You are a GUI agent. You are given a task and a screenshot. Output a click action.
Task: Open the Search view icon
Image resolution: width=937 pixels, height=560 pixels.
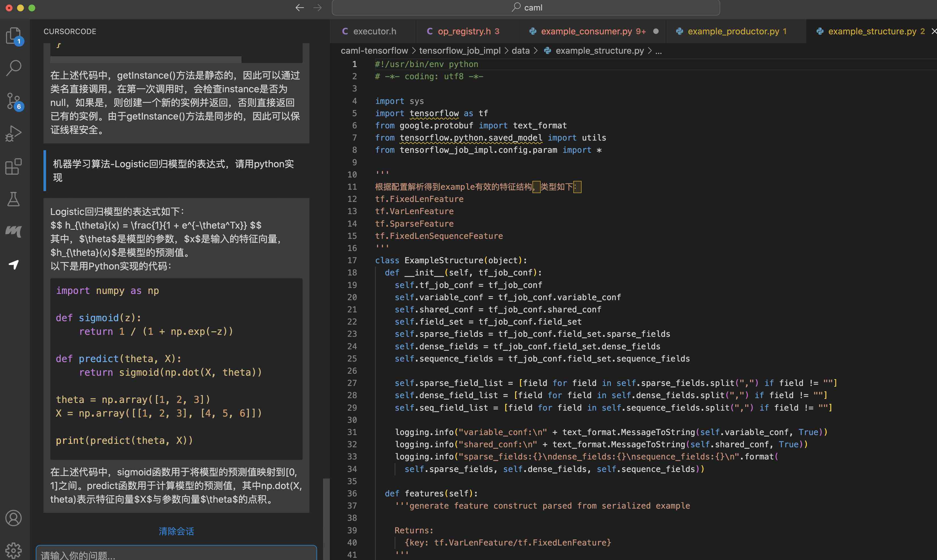click(x=14, y=68)
